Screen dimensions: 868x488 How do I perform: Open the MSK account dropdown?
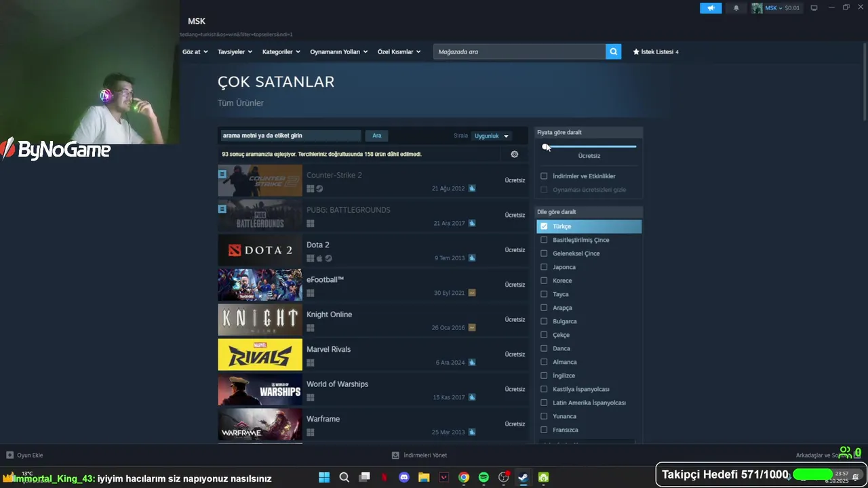click(x=773, y=8)
